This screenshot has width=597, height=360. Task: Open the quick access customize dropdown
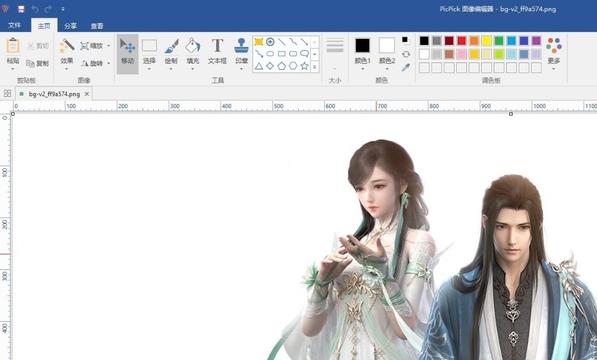point(63,9)
